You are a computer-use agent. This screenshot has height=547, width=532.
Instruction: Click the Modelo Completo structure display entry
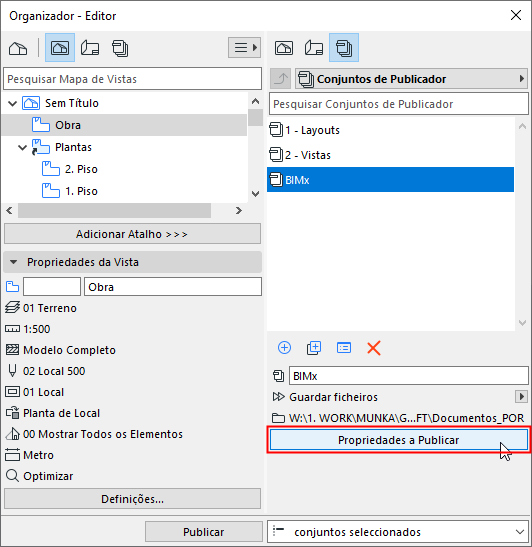coord(60,350)
